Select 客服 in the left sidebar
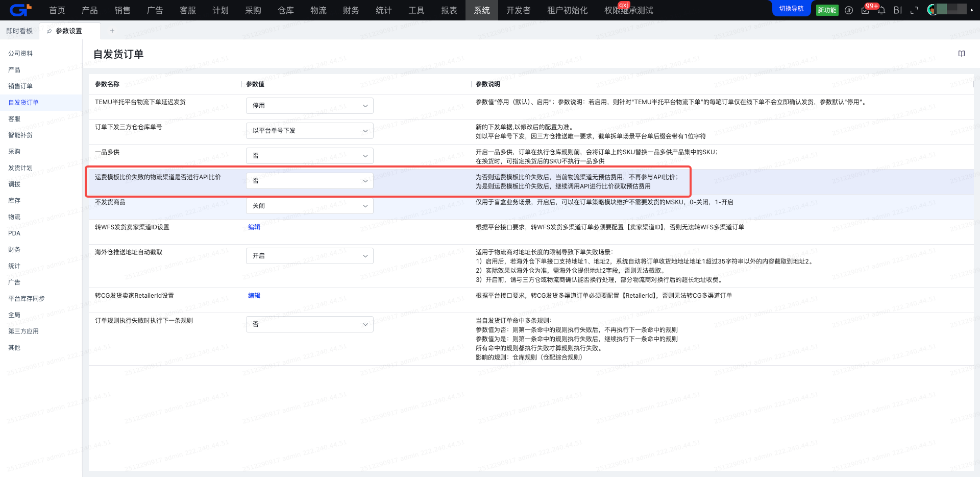The height and width of the screenshot is (477, 980). coord(41,119)
